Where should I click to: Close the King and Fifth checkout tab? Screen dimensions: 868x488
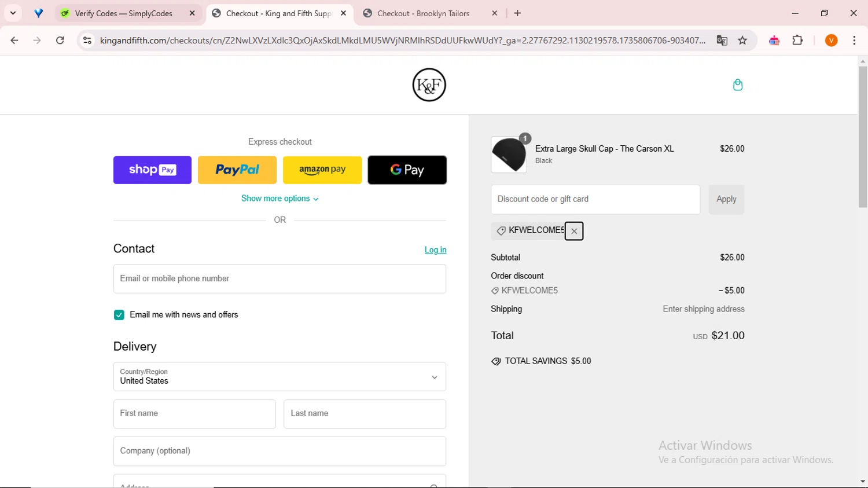[x=343, y=13]
